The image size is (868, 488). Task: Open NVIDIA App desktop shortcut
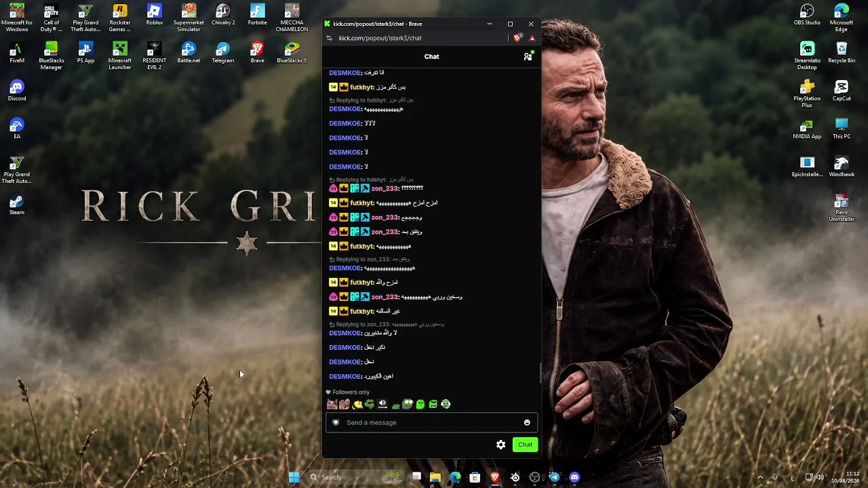807,129
